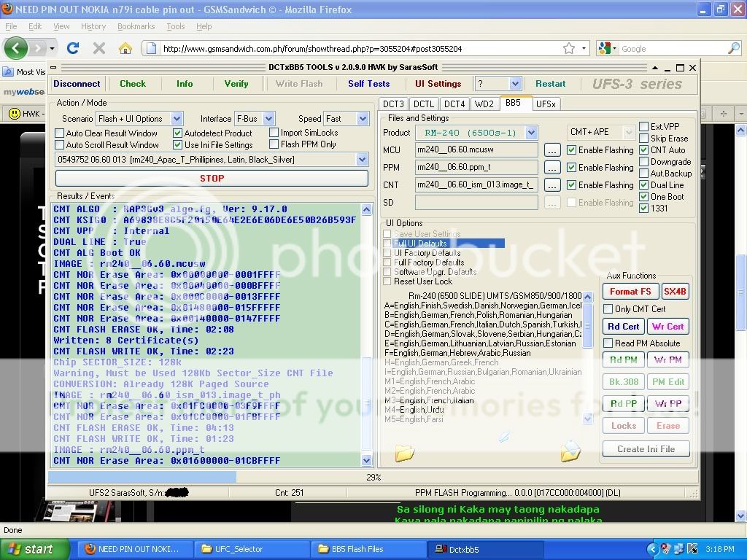747x560 pixels.
Task: Click Firefox's forward navigation arrow
Action: click(38, 48)
